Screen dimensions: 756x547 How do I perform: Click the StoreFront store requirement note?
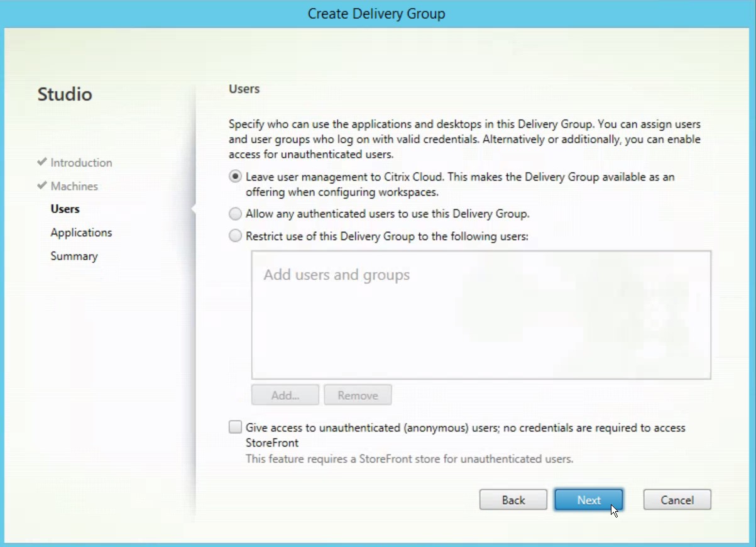click(x=409, y=459)
